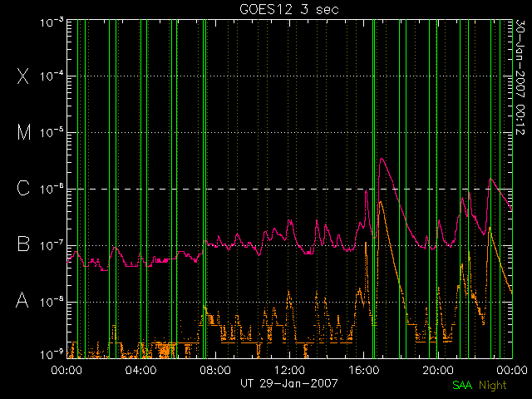The width and height of the screenshot is (532, 399).
Task: Click the 'UT 29-Jan-2007' axis caption
Action: tap(289, 383)
